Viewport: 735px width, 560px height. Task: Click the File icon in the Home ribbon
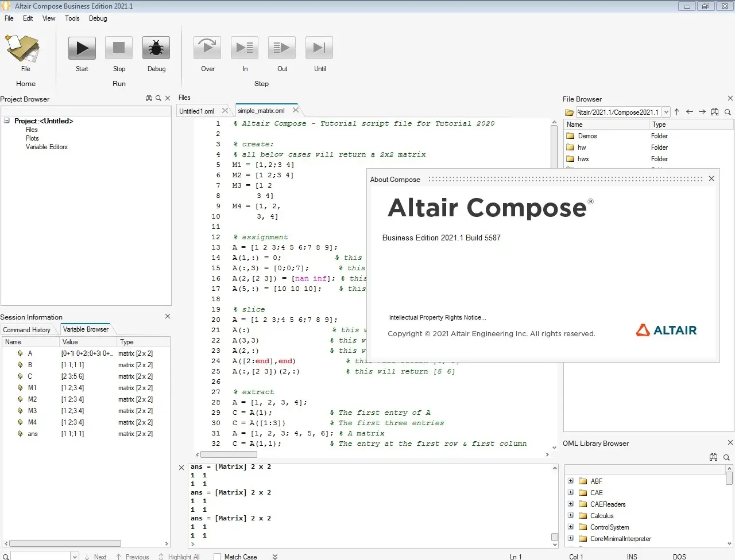coord(23,48)
